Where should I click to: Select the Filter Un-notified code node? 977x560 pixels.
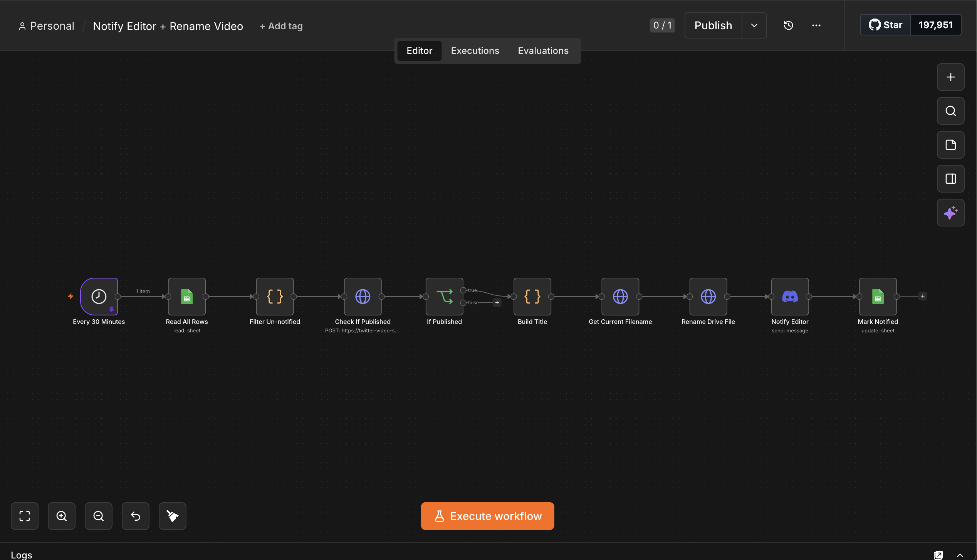pos(275,296)
